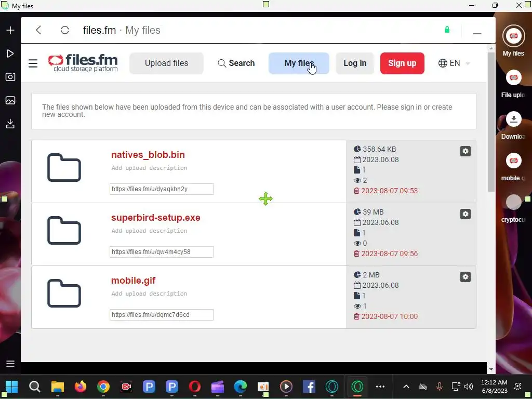Open Download speed dial on right panel
Screen dimensions: 532x399
coord(513,119)
